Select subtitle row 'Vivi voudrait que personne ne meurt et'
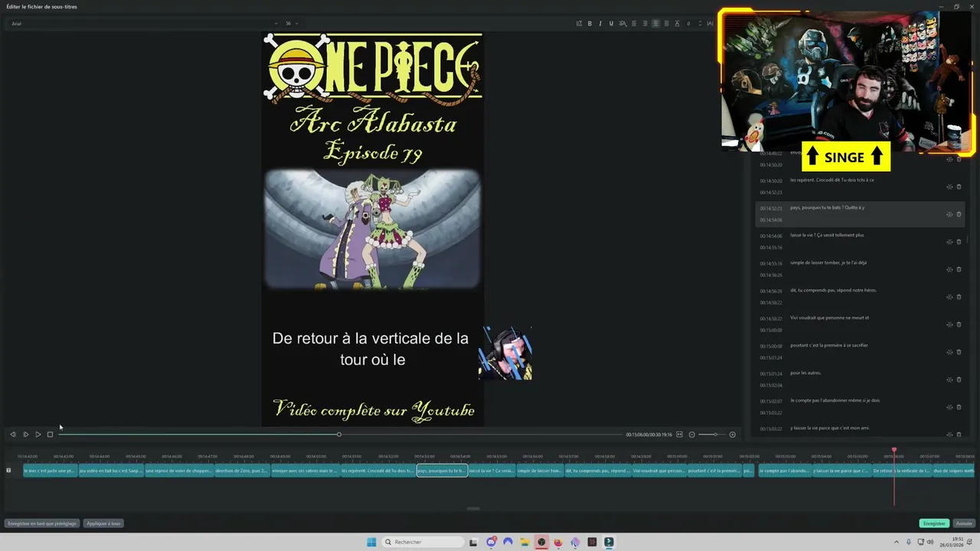 click(x=859, y=324)
